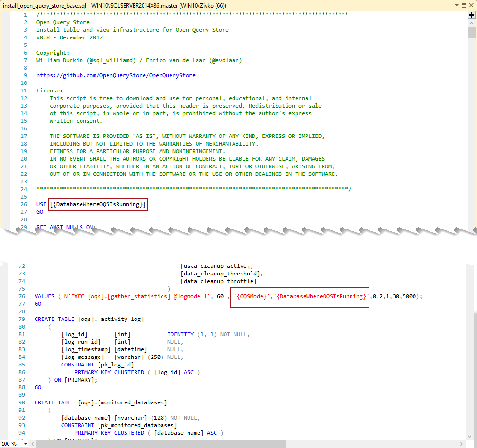The image size is (477, 448).
Task: Click the editor split-window handle icon
Action: [x=471, y=15]
